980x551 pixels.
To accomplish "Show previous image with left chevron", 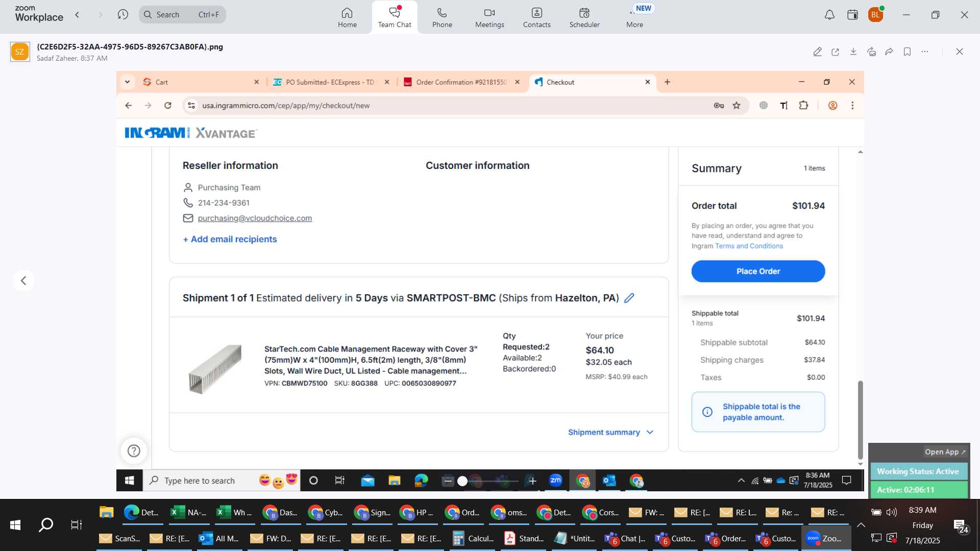I will click(x=23, y=281).
